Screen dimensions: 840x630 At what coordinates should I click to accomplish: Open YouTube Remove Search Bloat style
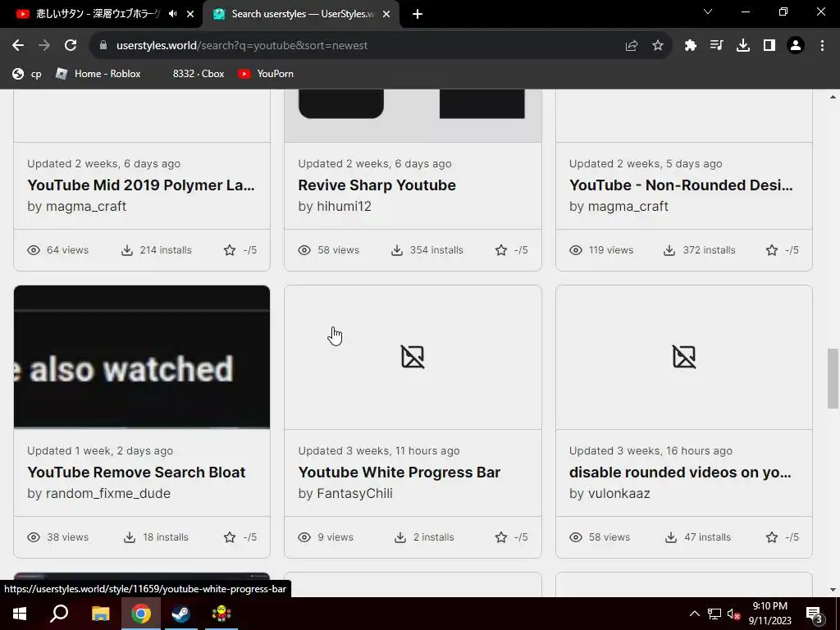[136, 472]
